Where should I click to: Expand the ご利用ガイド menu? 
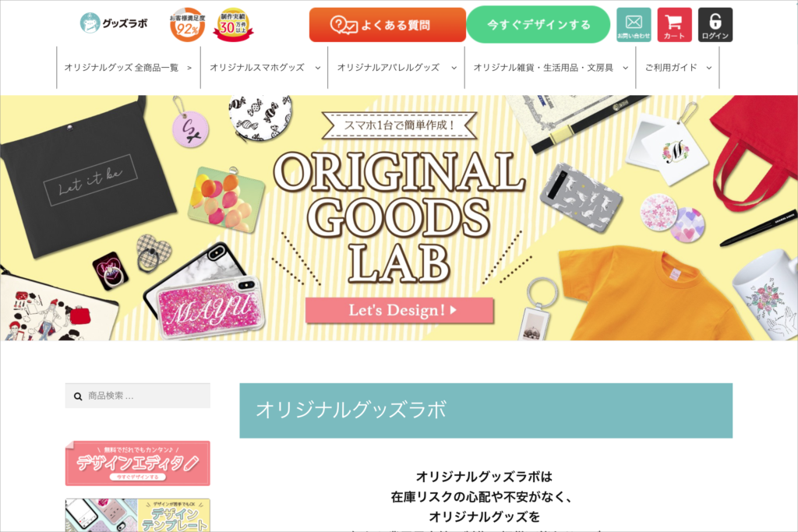pos(677,68)
